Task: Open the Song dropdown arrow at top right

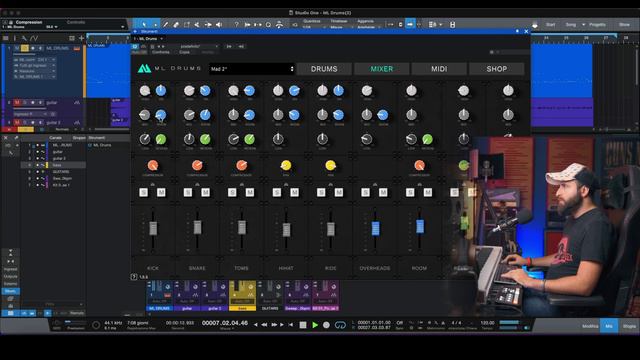Action: [583, 24]
